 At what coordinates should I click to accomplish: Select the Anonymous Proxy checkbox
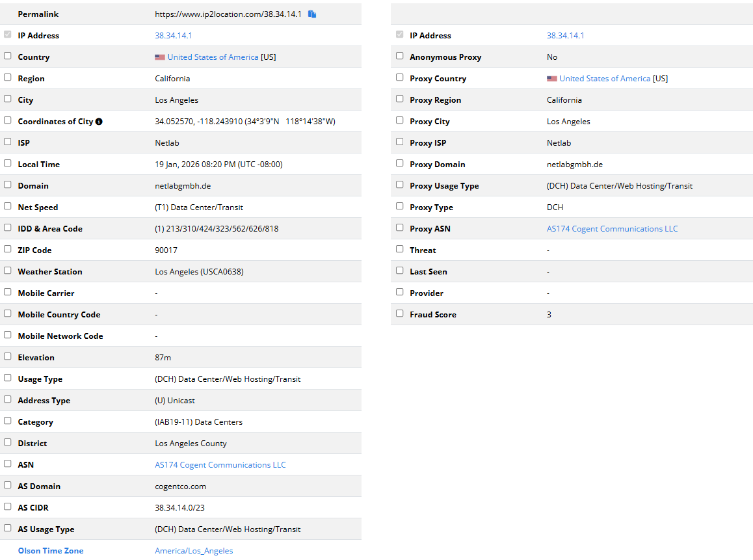coord(400,56)
